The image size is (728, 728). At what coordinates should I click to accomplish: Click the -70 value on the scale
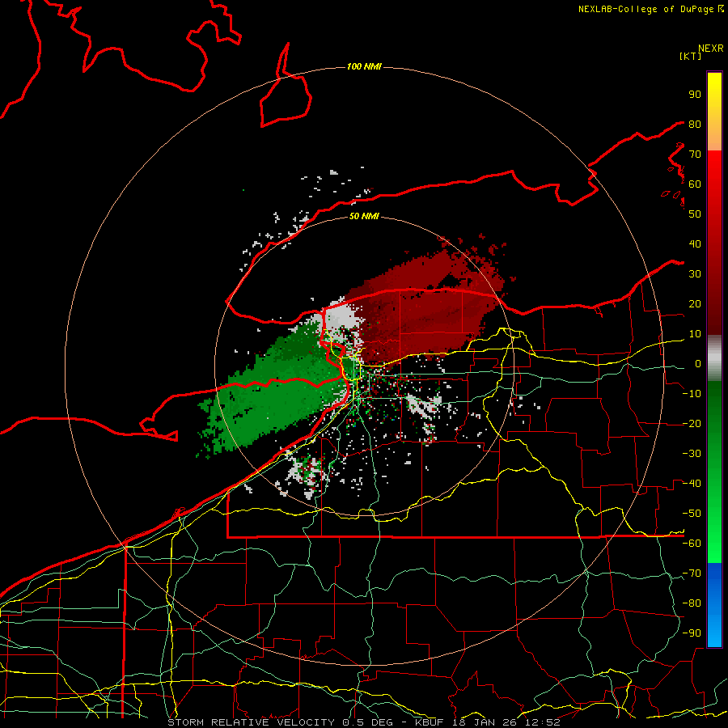point(692,573)
